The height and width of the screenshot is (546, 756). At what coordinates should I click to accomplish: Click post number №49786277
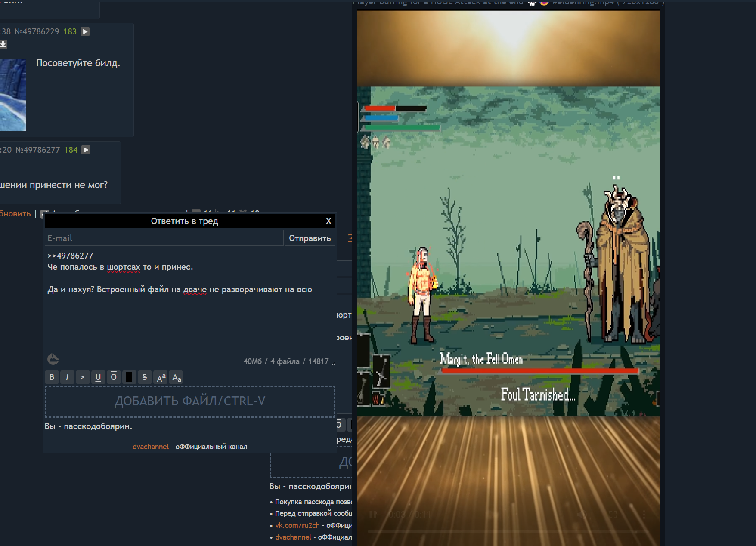[38, 150]
